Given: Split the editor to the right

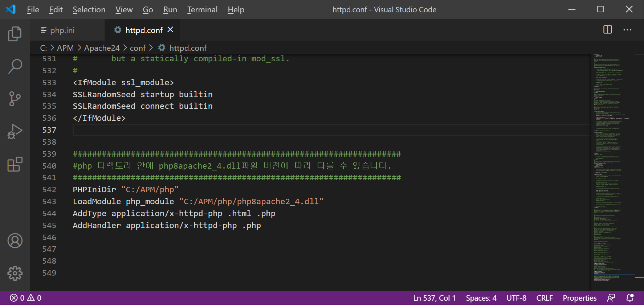Looking at the screenshot, I should coord(607,30).
